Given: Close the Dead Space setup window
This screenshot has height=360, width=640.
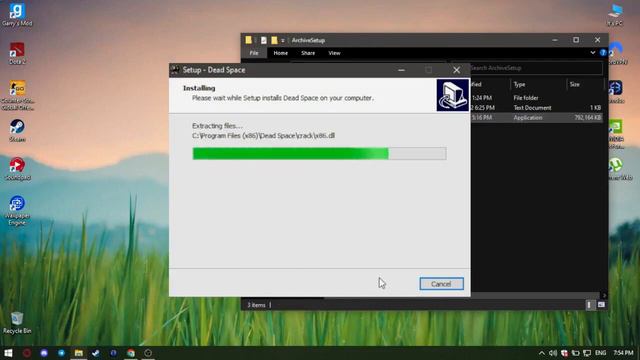Looking at the screenshot, I should pos(456,70).
